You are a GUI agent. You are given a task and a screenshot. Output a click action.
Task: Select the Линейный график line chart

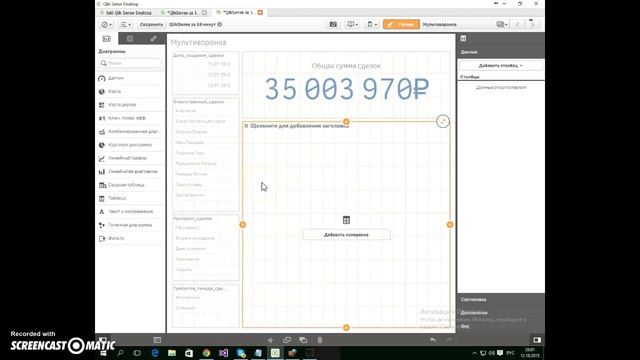coord(130,158)
